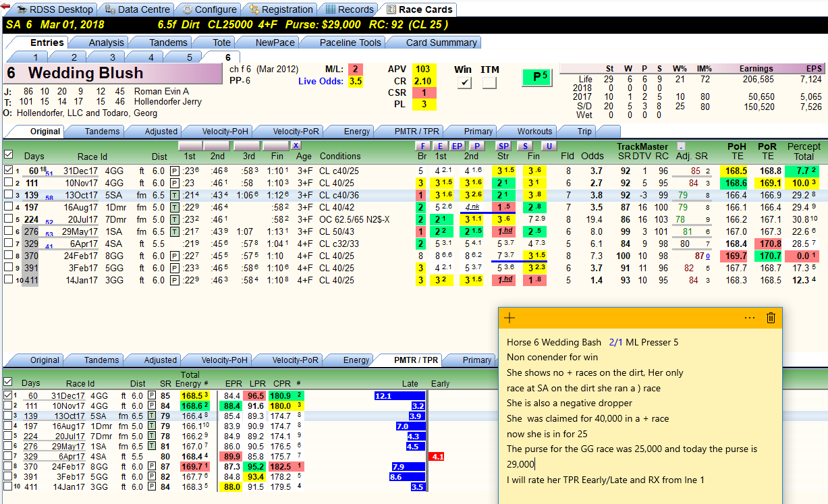Click the red 4.1 Early bar in chart
Viewport: 828px width, 504px height.
tap(437, 457)
